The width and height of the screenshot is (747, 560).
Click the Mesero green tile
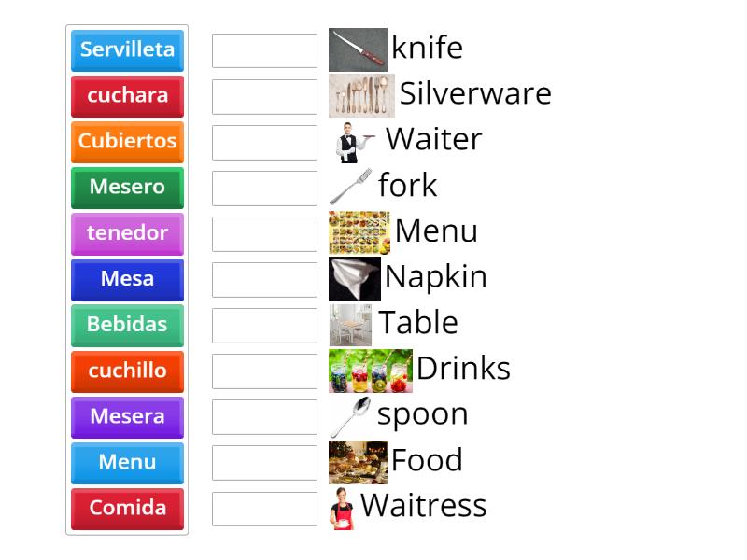[x=127, y=188]
